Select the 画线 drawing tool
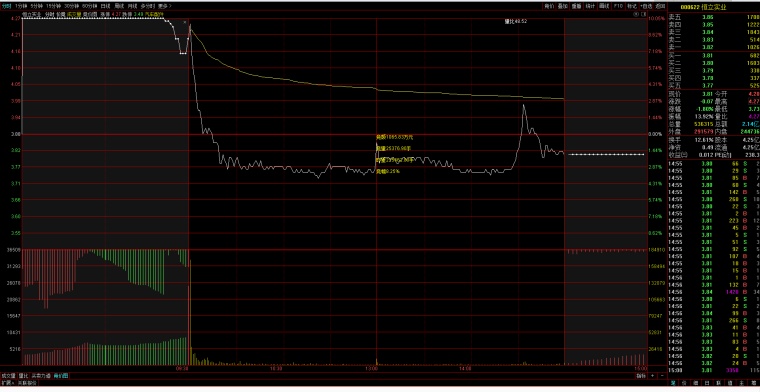 [604, 6]
